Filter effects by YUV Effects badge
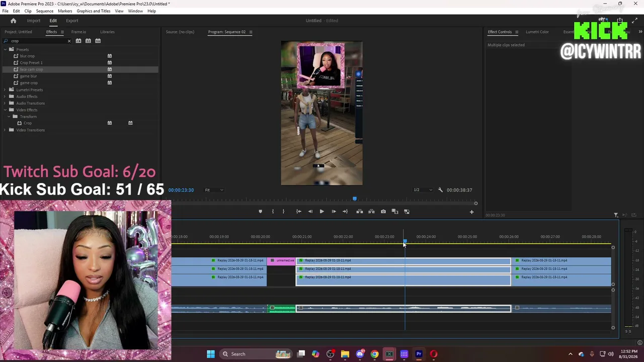Viewport: 644px width, 362px height. [98, 41]
